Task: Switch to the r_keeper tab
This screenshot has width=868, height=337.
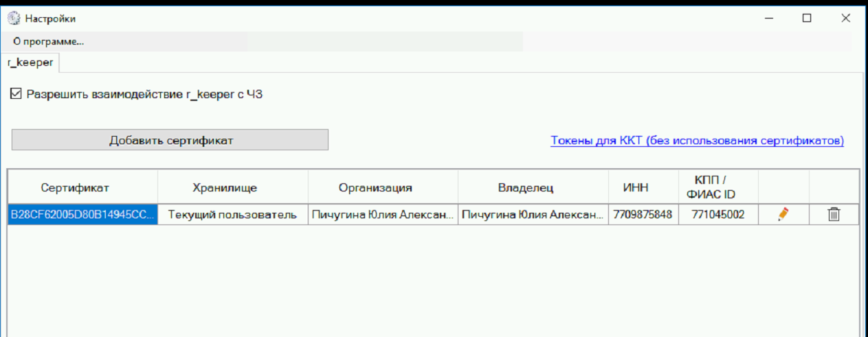Action: coord(30,62)
